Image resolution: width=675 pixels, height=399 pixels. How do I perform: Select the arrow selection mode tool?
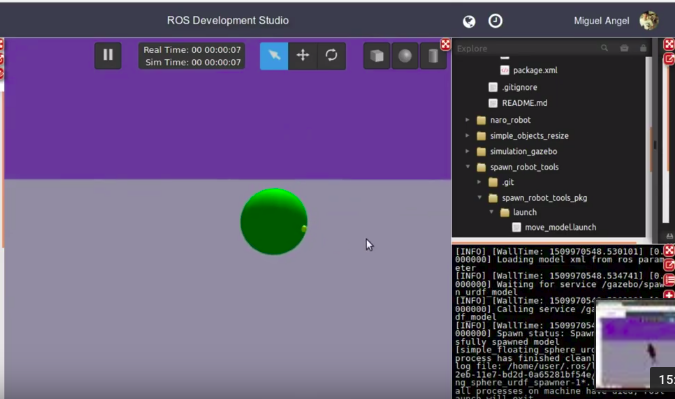click(x=274, y=56)
